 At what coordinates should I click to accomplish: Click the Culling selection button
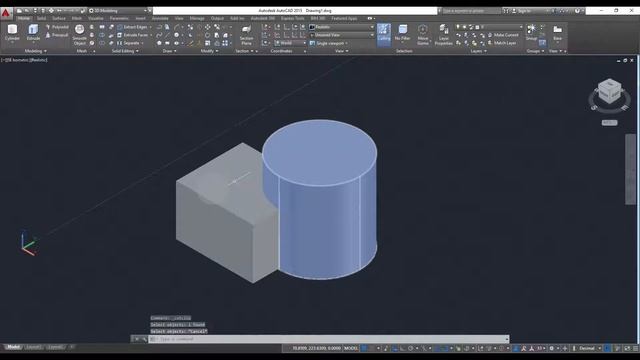point(384,34)
